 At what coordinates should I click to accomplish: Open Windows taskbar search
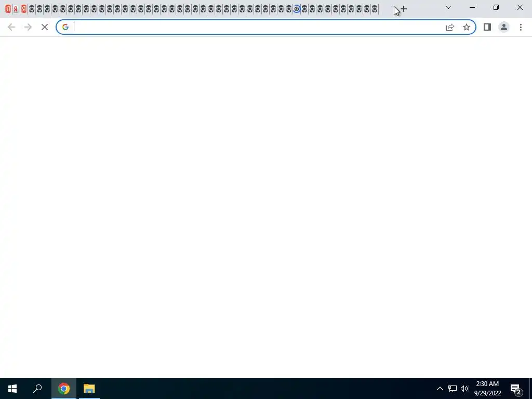pyautogui.click(x=37, y=389)
